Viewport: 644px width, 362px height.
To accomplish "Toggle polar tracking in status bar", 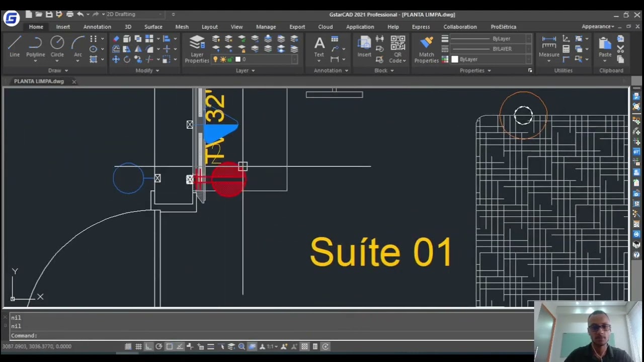I will coord(159,346).
